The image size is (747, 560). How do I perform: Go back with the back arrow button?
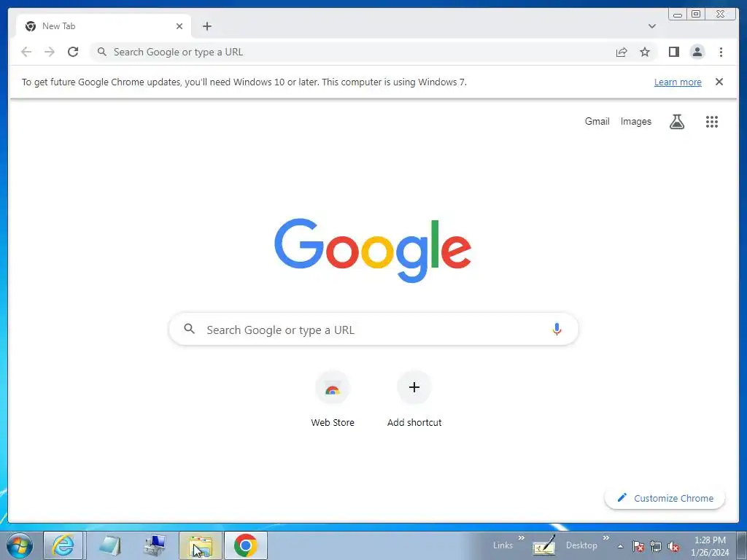pos(26,52)
